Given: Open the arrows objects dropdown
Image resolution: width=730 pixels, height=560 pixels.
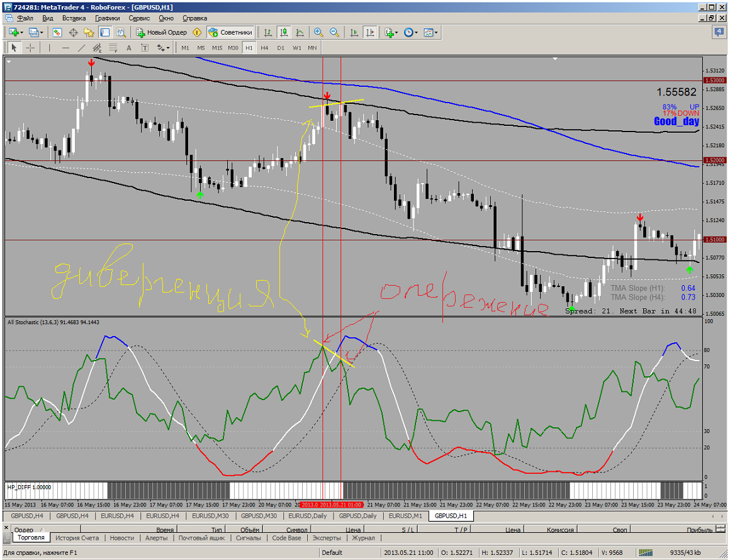Looking at the screenshot, I should (x=163, y=47).
